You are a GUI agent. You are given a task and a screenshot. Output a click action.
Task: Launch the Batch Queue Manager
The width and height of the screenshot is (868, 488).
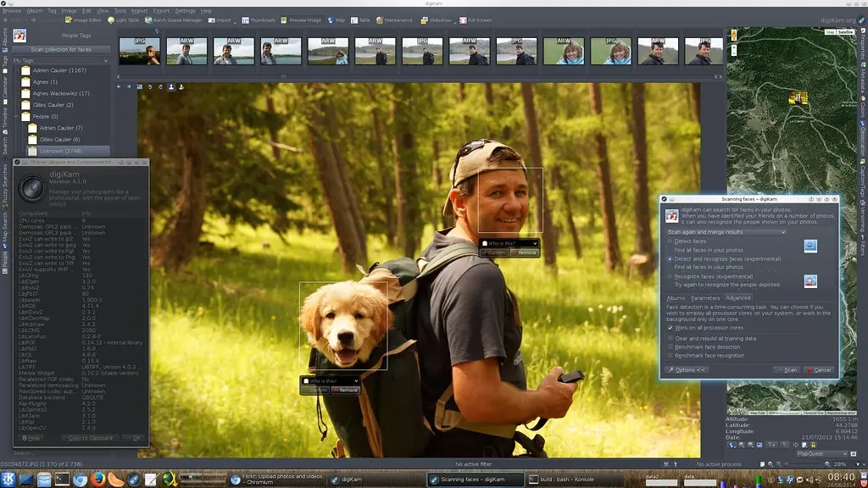click(174, 19)
